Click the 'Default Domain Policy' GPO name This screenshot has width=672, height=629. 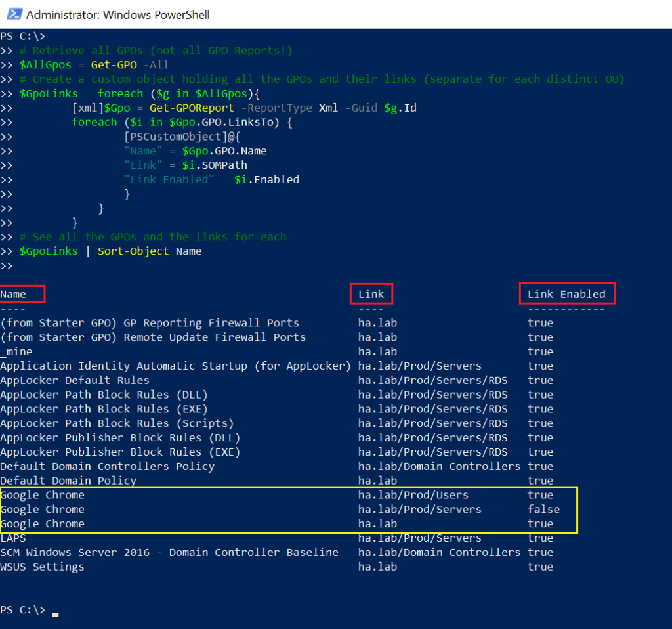tap(68, 481)
